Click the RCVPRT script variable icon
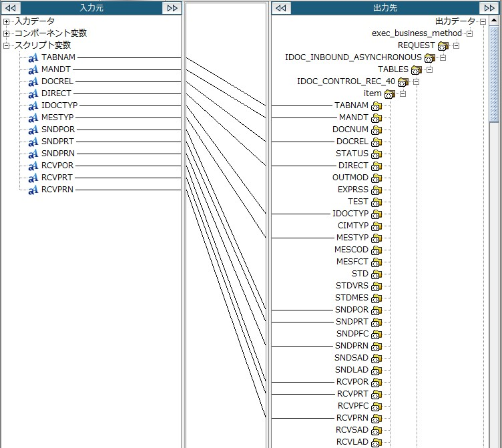This screenshot has height=448, width=502. click(33, 178)
